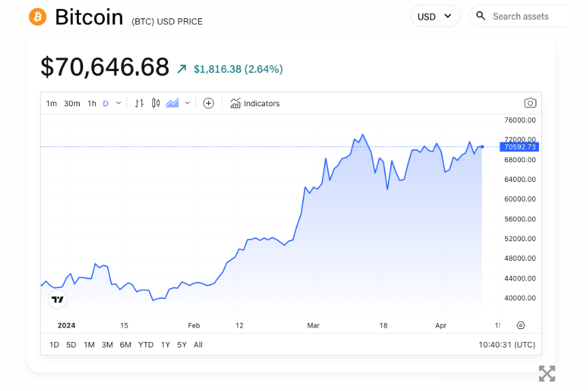Select the 6M date range
This screenshot has height=391, width=588.
[125, 345]
